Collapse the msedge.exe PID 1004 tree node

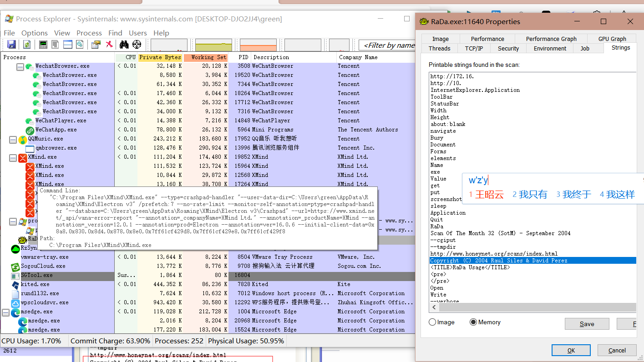click(x=5, y=312)
